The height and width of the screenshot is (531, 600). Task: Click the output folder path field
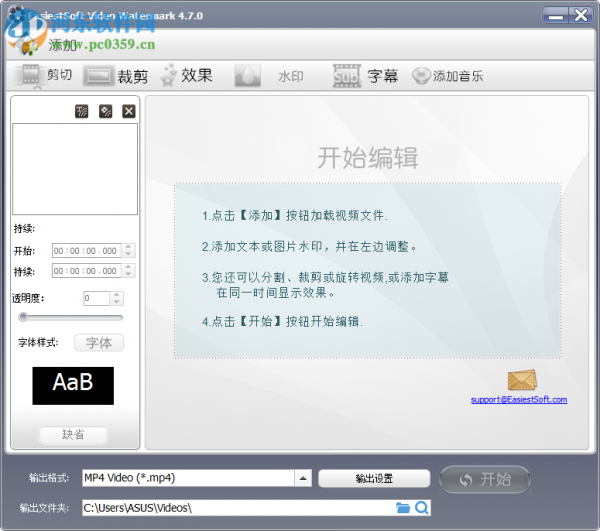(x=237, y=508)
